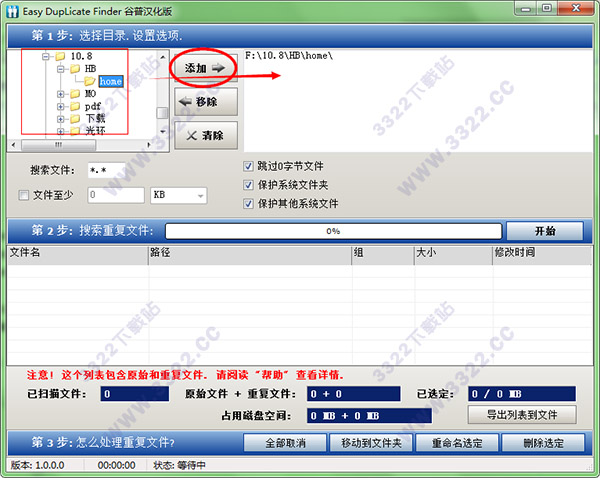This screenshot has width=600, height=478.
Task: Click the tree vertical scrollbar thumb
Action: tap(162, 113)
